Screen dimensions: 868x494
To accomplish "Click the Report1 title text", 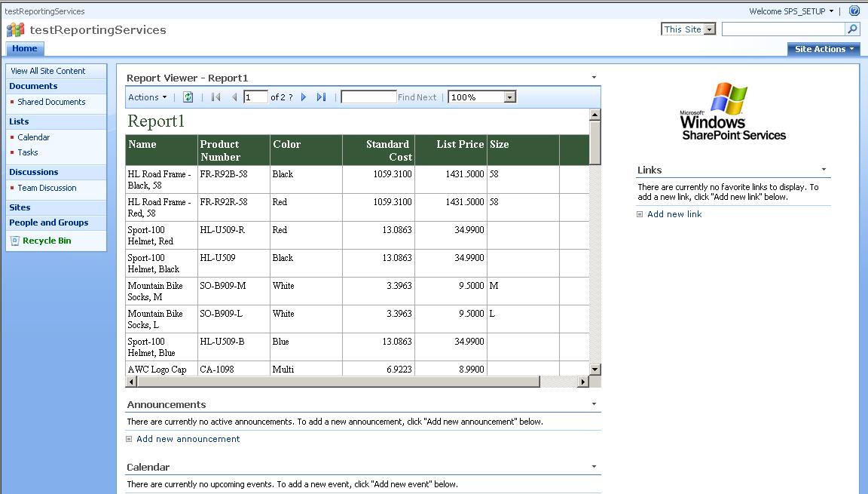I will pyautogui.click(x=155, y=121).
